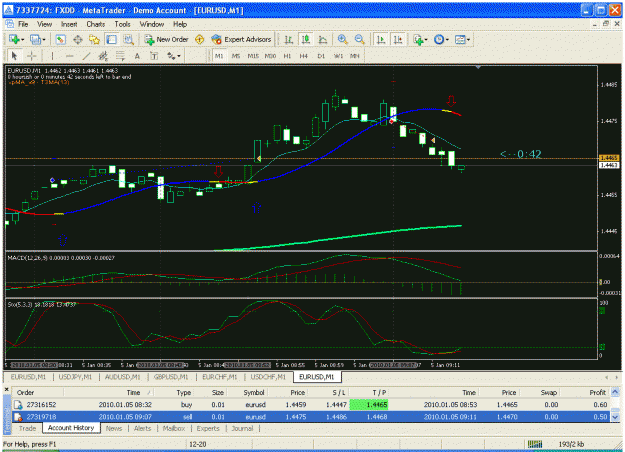Switch to the AUDUSD,M1 chart tab
This screenshot has height=452, width=625.
122,377
